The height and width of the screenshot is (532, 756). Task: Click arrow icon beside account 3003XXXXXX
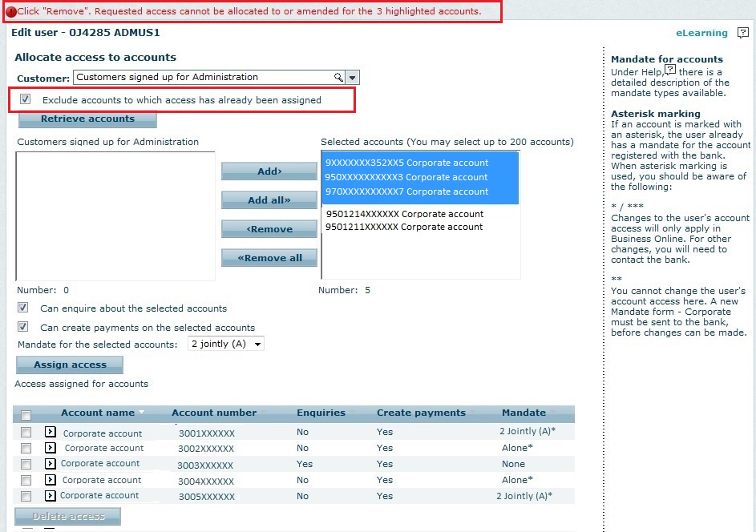point(50,464)
